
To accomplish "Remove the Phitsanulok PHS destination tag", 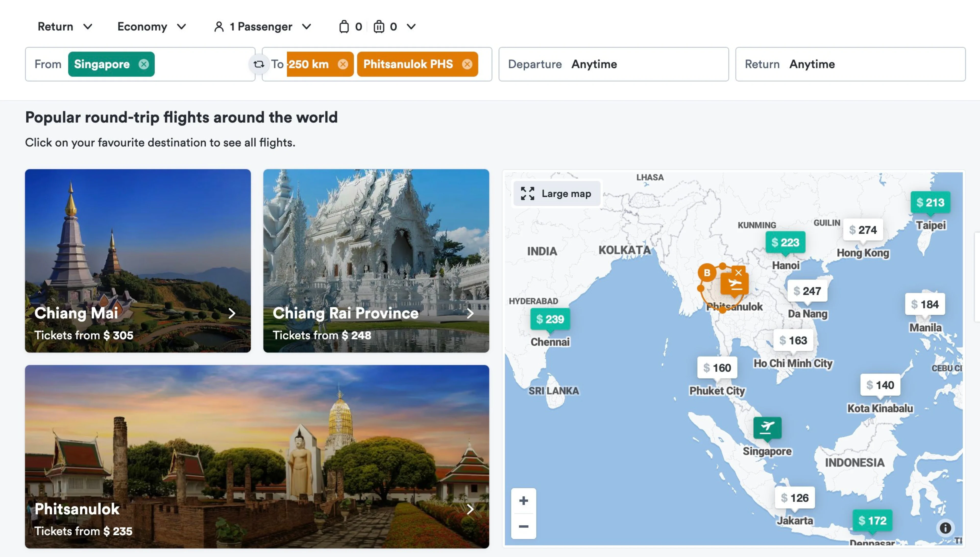I will coord(467,64).
